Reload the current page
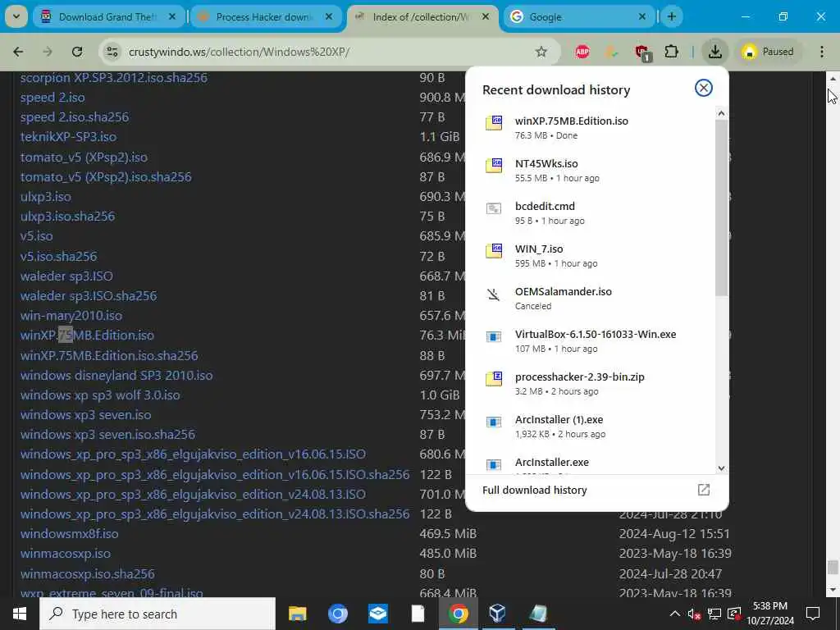The image size is (840, 630). (77, 52)
